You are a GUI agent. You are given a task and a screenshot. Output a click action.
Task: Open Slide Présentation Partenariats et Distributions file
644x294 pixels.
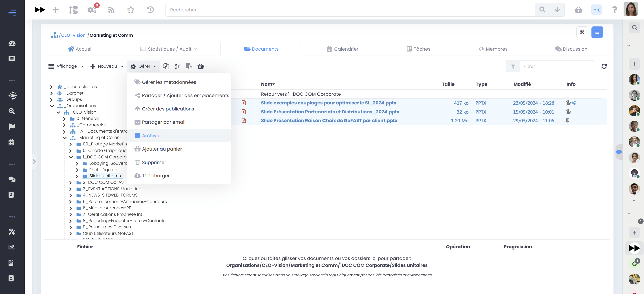tap(330, 112)
